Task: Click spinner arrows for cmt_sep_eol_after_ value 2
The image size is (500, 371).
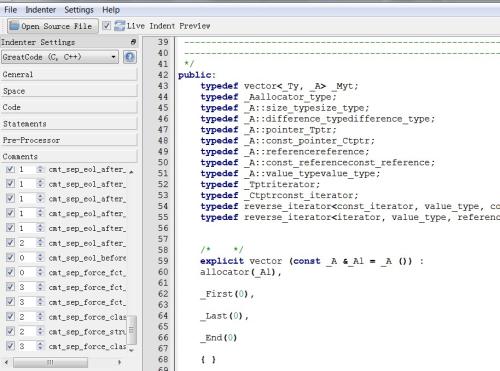Action: [x=40, y=243]
